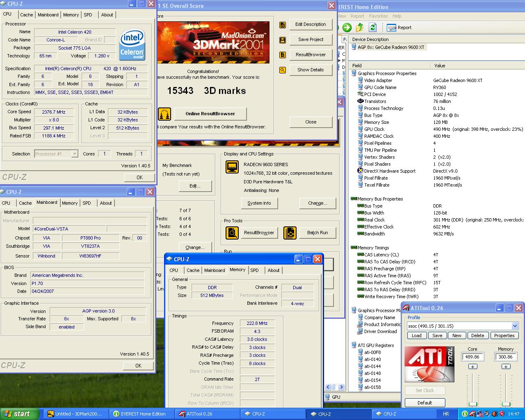This screenshot has height=420, width=525.
Task: Click the Batch Run icon in Pro Tools
Action: (290, 233)
